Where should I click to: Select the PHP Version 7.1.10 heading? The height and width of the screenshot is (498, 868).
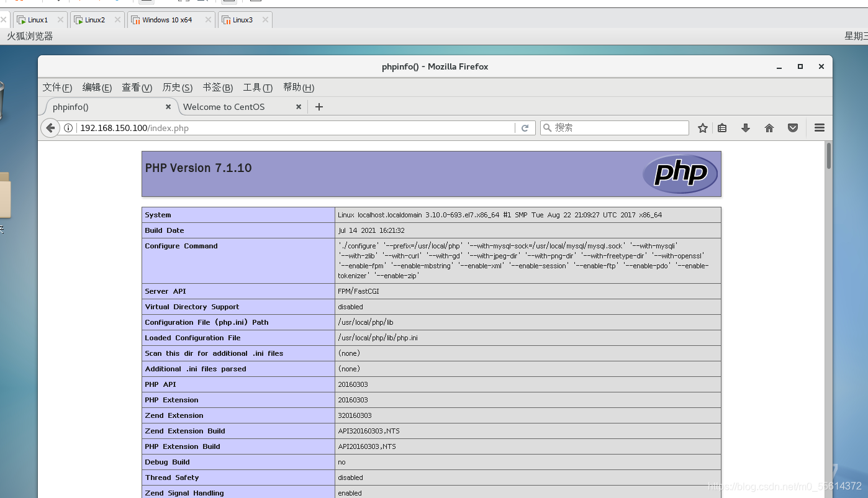point(199,168)
